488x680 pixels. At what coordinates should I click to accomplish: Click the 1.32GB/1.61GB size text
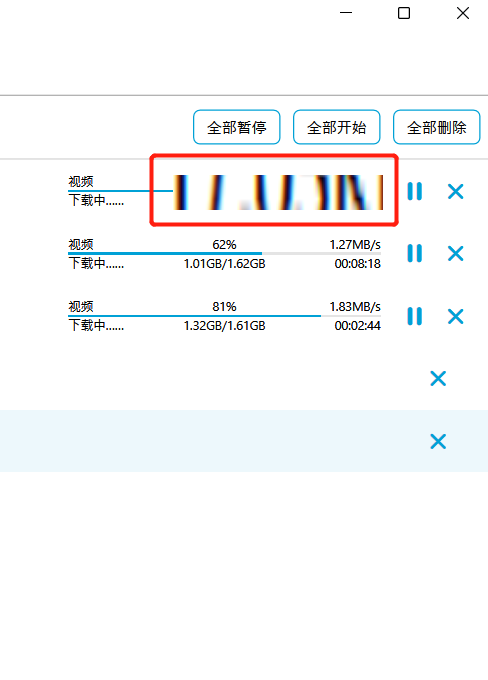[224, 326]
